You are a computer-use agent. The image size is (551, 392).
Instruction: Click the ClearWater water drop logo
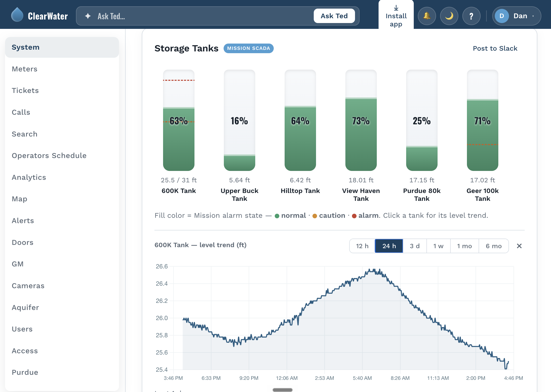[x=17, y=15]
